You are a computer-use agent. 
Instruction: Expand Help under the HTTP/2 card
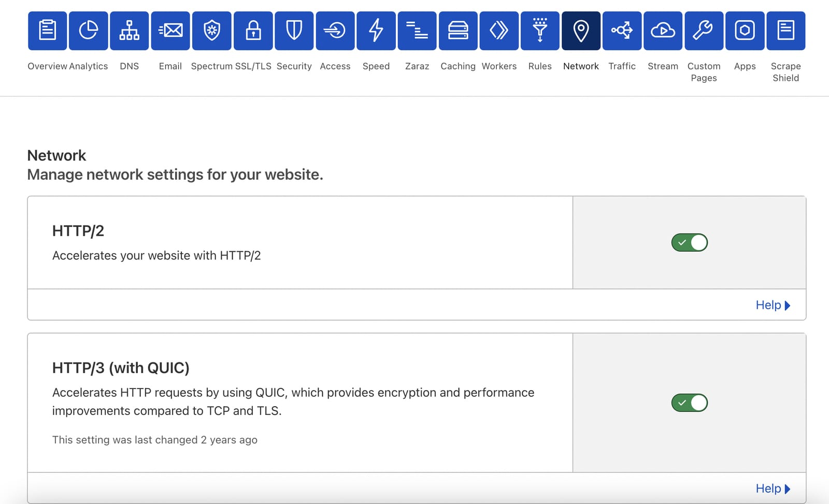[x=773, y=305]
